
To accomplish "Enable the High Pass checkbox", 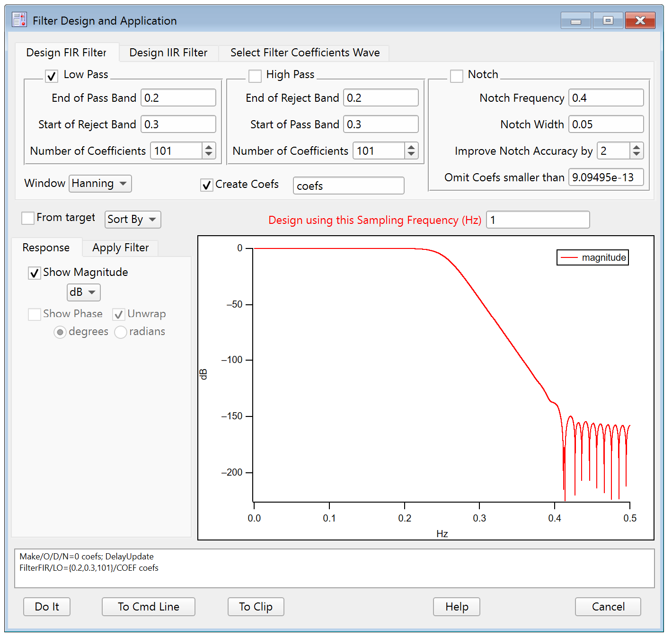I will 255,76.
